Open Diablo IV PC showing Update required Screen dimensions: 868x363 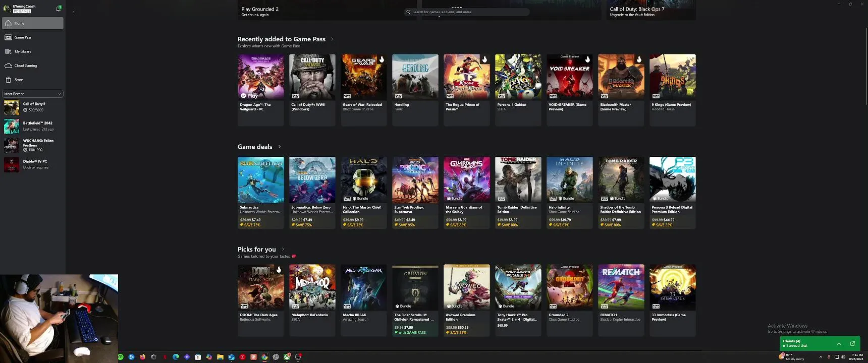point(33,164)
